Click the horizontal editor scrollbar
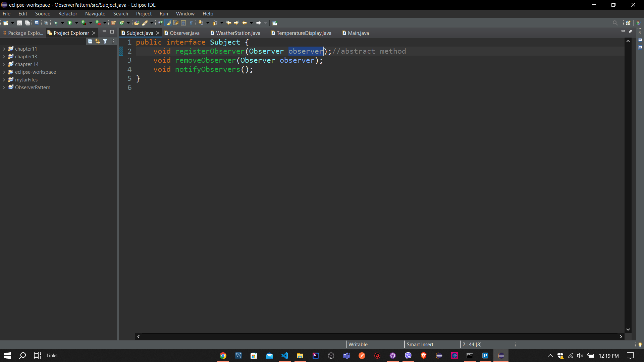Viewport: 644px width, 362px height. 379,337
